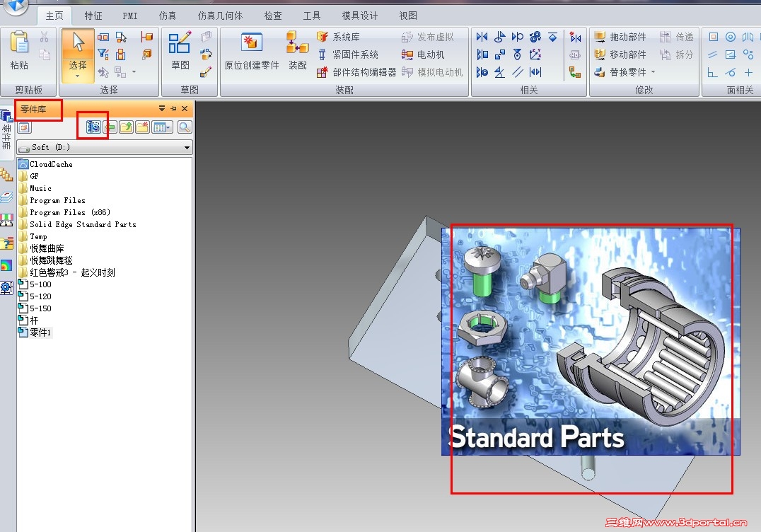Expand the 替换零件 dropdown arrow
The width and height of the screenshot is (761, 532).
tap(653, 72)
